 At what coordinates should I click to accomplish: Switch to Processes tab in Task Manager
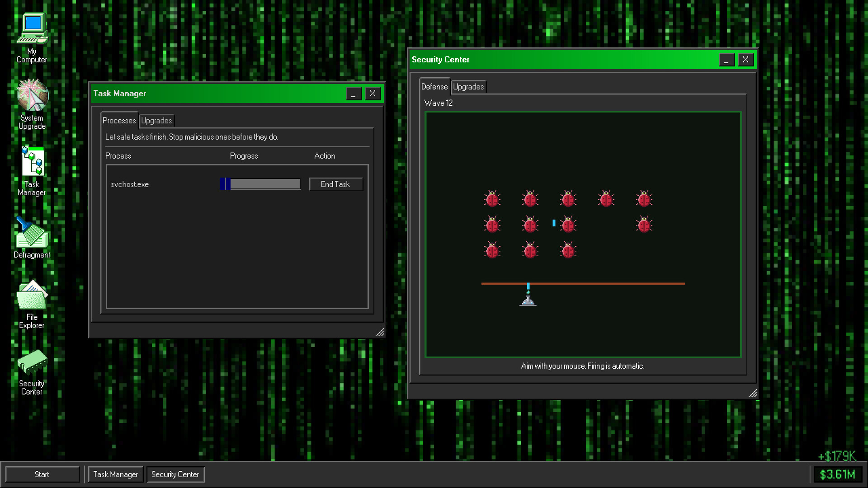tap(119, 121)
